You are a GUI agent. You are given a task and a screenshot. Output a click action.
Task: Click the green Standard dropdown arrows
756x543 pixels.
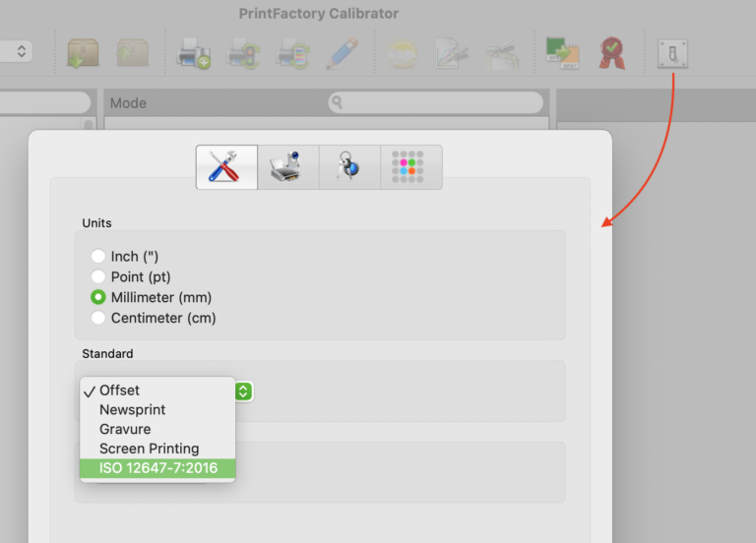click(x=243, y=392)
